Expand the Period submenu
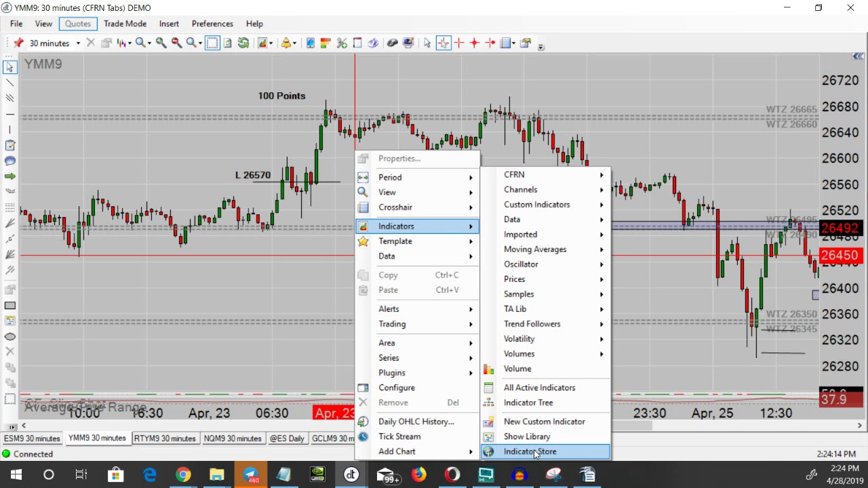 click(x=417, y=178)
